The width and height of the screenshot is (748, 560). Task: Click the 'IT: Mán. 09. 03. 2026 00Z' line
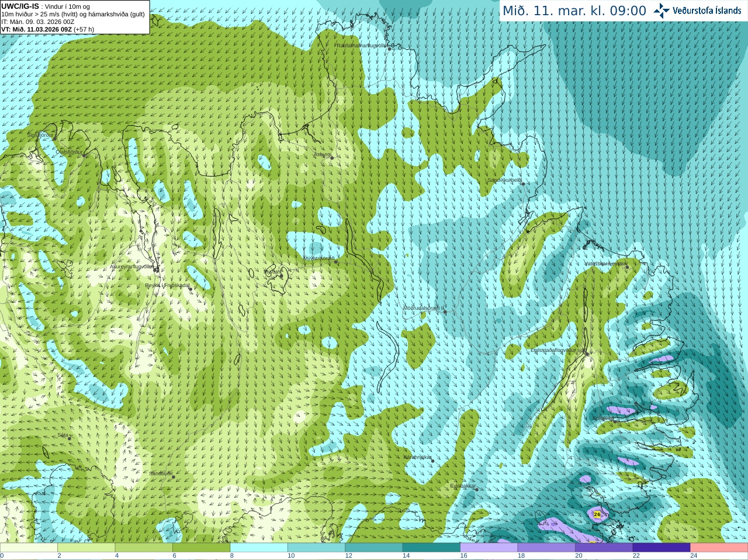(x=37, y=22)
